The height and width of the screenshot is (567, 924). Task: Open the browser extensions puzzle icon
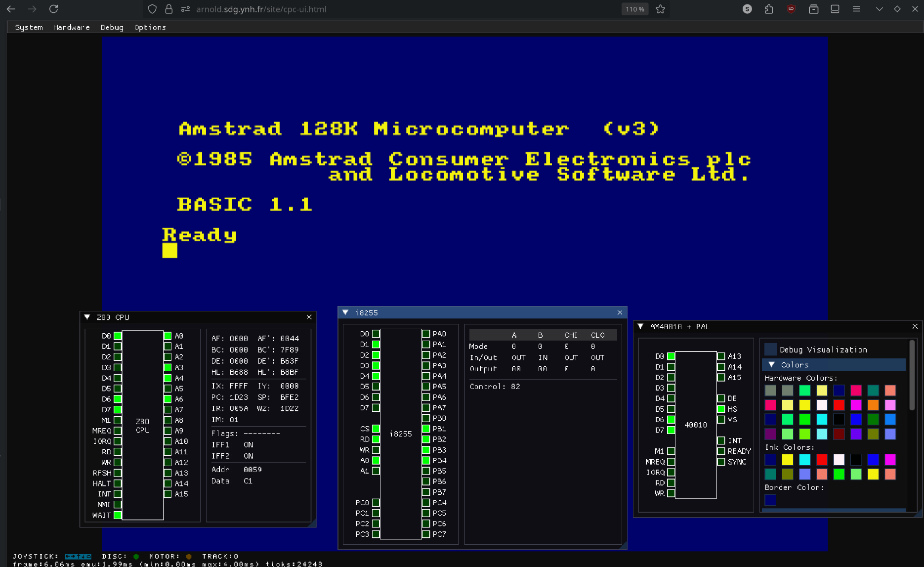(x=769, y=9)
